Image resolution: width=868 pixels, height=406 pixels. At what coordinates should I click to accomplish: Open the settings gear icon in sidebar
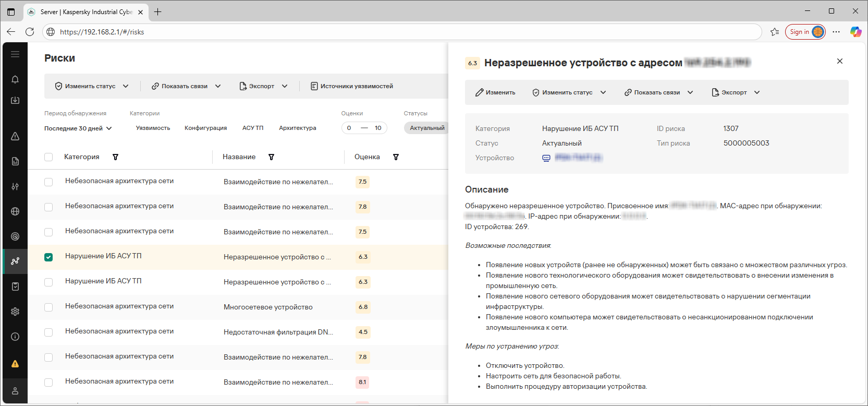click(15, 312)
